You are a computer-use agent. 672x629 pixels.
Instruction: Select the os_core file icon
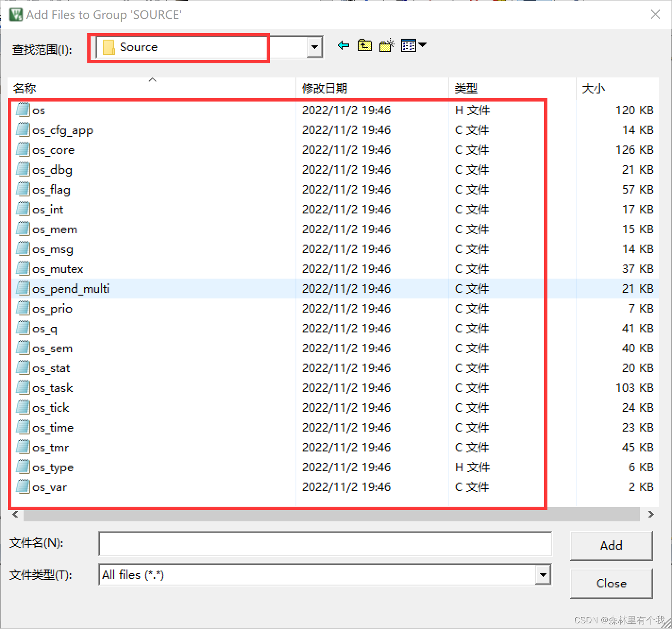(x=23, y=149)
